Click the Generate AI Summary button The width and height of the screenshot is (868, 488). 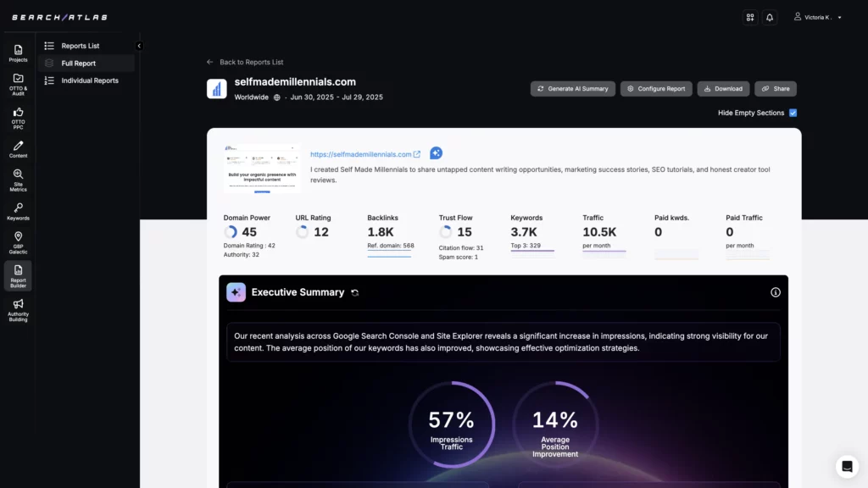tap(572, 88)
